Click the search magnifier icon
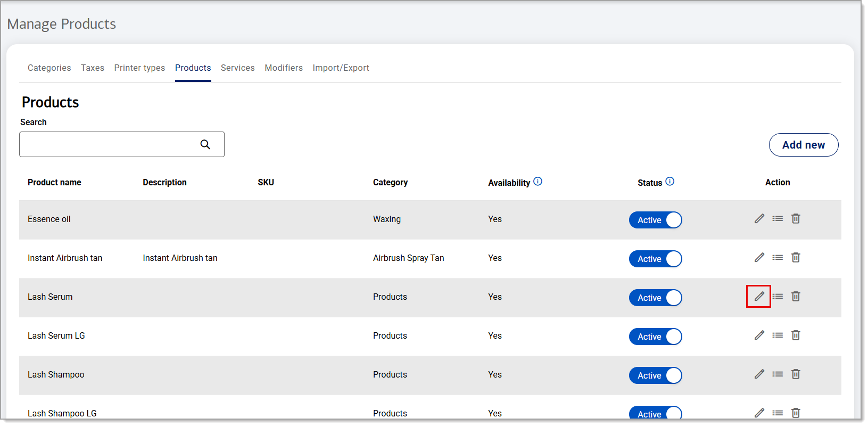The image size is (868, 426). [x=205, y=144]
